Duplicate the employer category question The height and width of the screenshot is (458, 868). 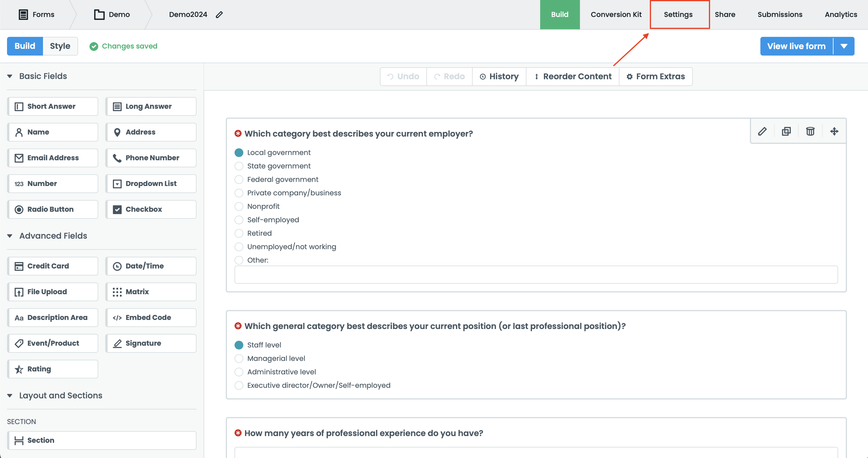point(786,131)
